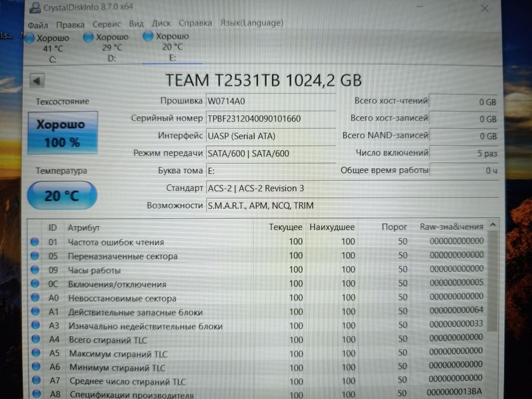Screen dimensions: 532x399
Task: Click the previous disk arrow button
Action: tap(37, 81)
